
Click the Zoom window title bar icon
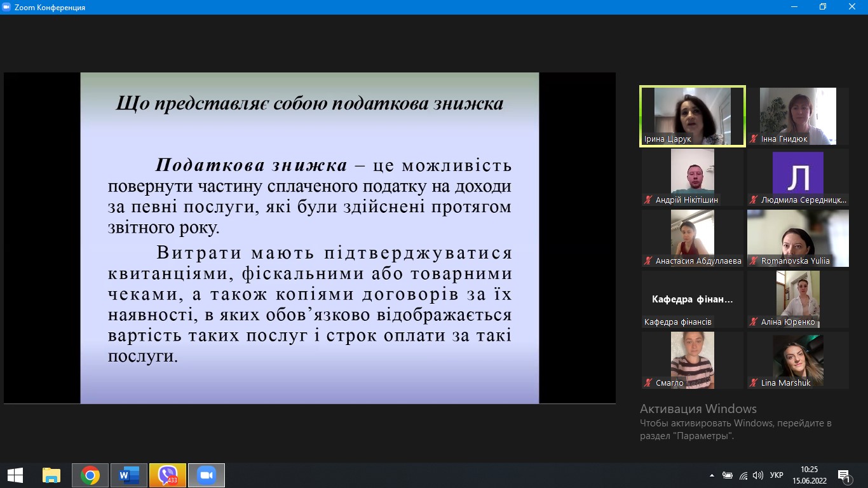pos(7,7)
